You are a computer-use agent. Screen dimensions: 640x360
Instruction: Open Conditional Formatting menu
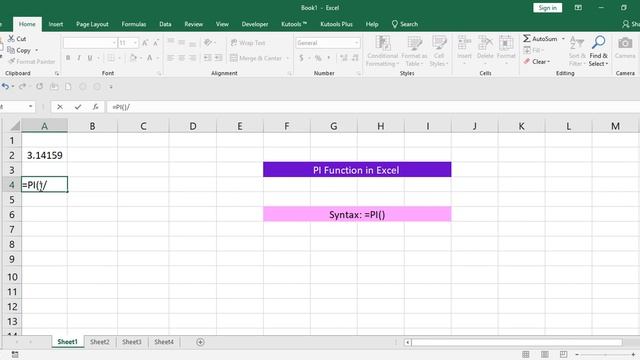pyautogui.click(x=382, y=51)
